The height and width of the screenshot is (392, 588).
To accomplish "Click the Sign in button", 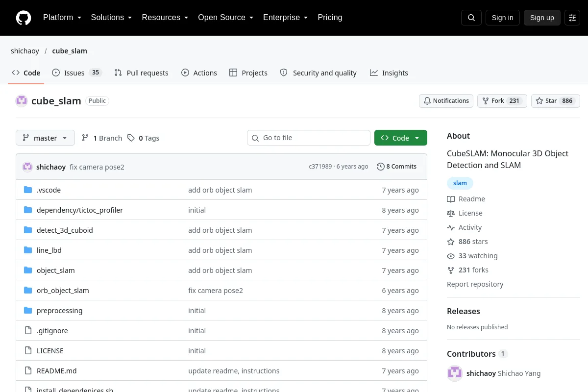I will [503, 18].
